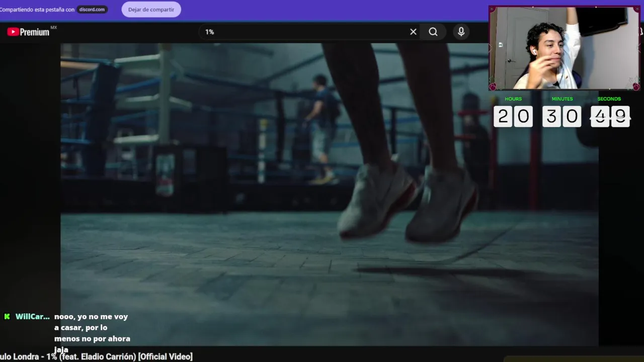Click the seconds counter showing 49
Image resolution: width=644 pixels, height=362 pixels.
[x=610, y=116]
